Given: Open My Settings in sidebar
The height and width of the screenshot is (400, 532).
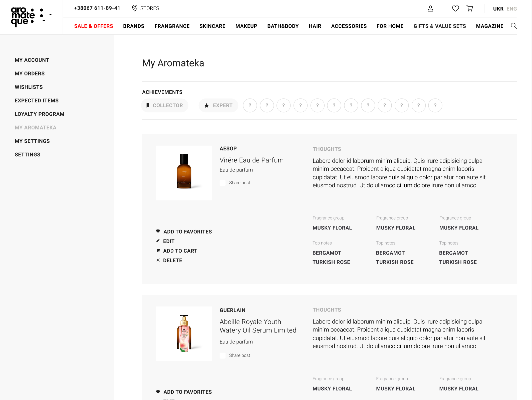Looking at the screenshot, I should (32, 141).
